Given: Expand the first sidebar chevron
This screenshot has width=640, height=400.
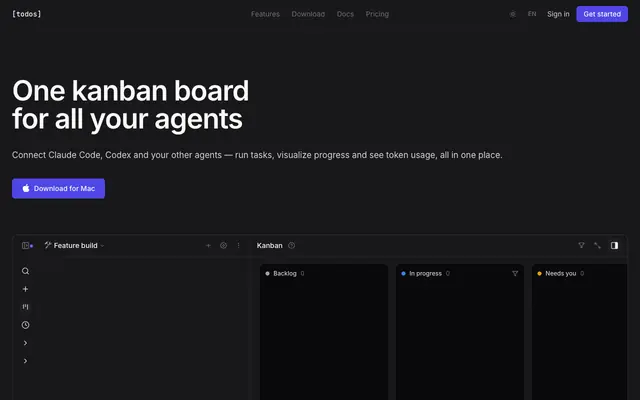Looking at the screenshot, I should 25,343.
